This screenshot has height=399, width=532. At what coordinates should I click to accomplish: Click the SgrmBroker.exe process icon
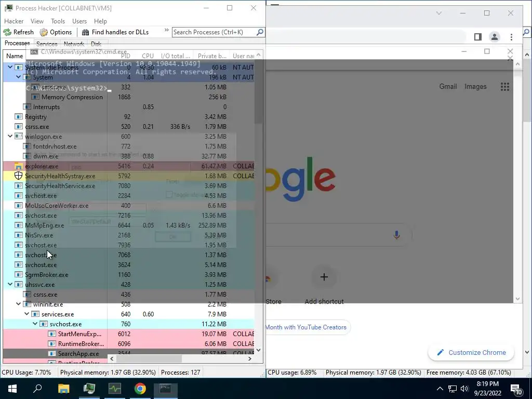point(19,274)
